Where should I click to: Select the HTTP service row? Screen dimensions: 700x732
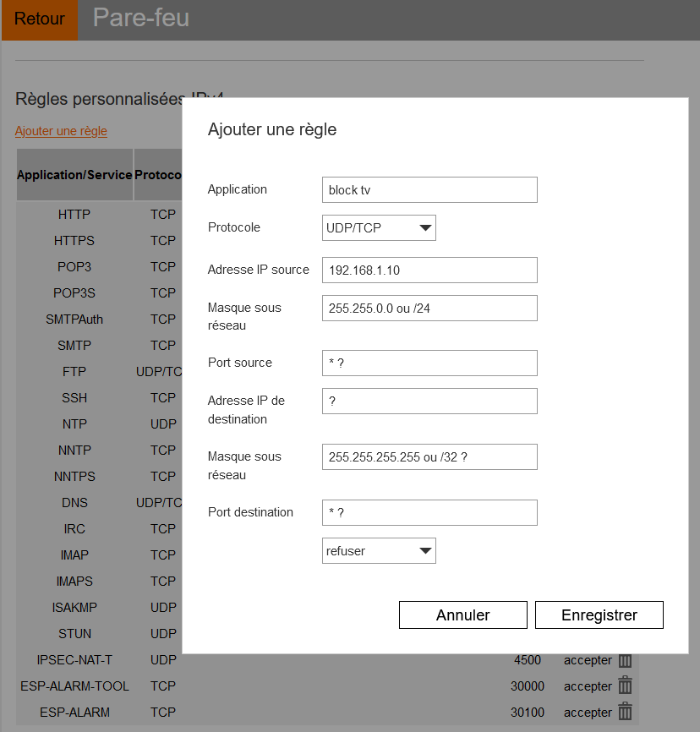(74, 215)
